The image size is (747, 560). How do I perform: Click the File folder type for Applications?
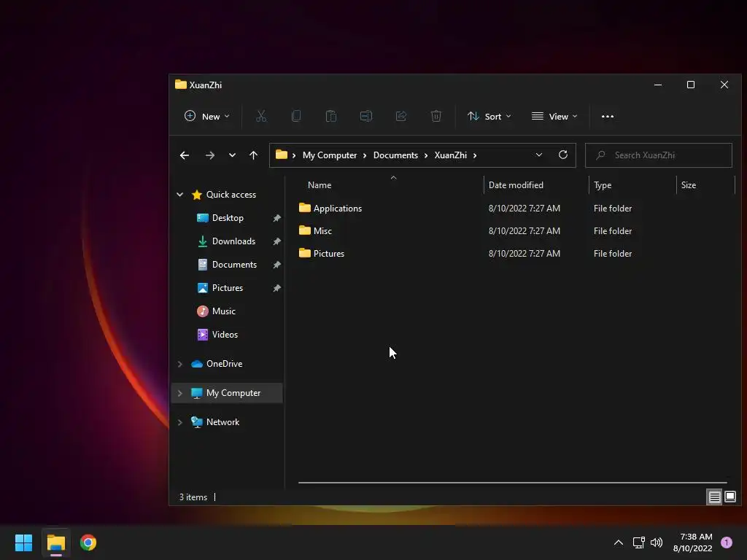[x=613, y=209]
